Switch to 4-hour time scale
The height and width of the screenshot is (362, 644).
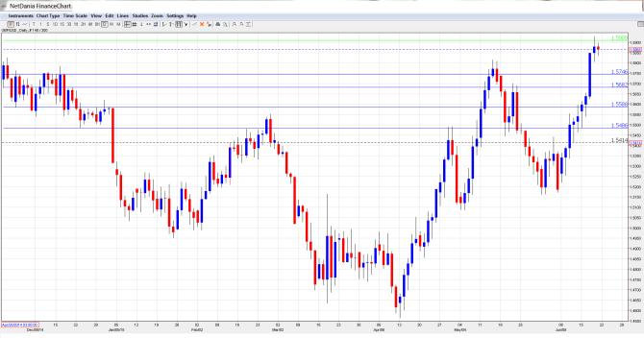(x=90, y=25)
